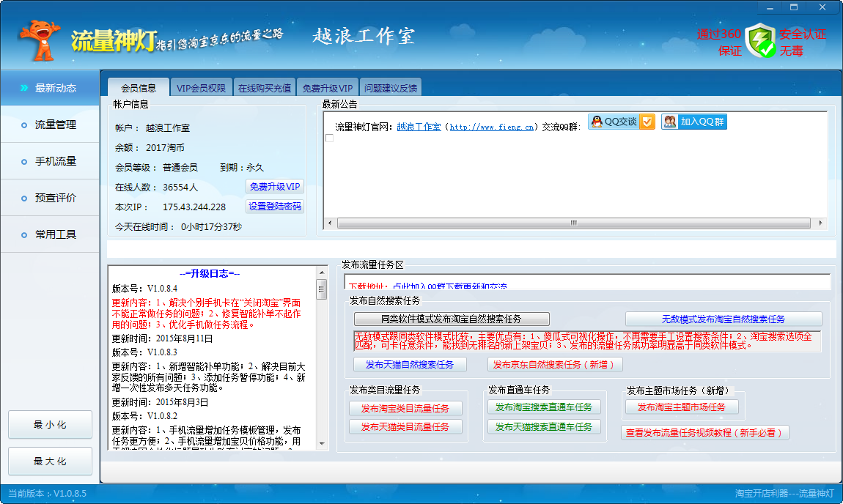Open the 越浪工作室 hyperlink
Viewport: 843px width, 504px height.
point(419,127)
